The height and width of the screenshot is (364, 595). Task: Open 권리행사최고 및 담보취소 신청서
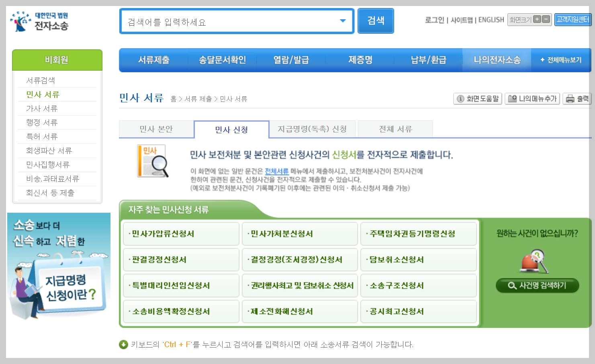300,286
